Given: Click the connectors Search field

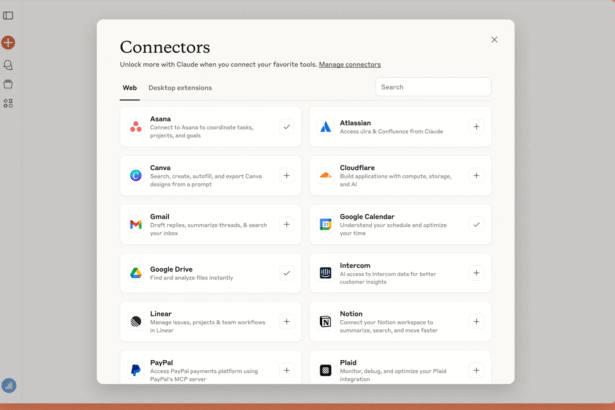Looking at the screenshot, I should click(x=433, y=87).
